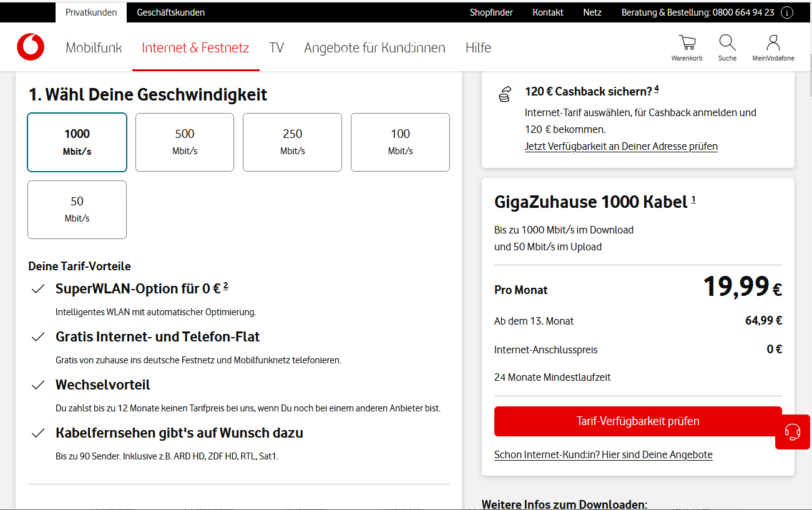
Task: Click Jetzt Verfügbarkeit an Deiner Adresse prüfen
Action: tap(621, 147)
